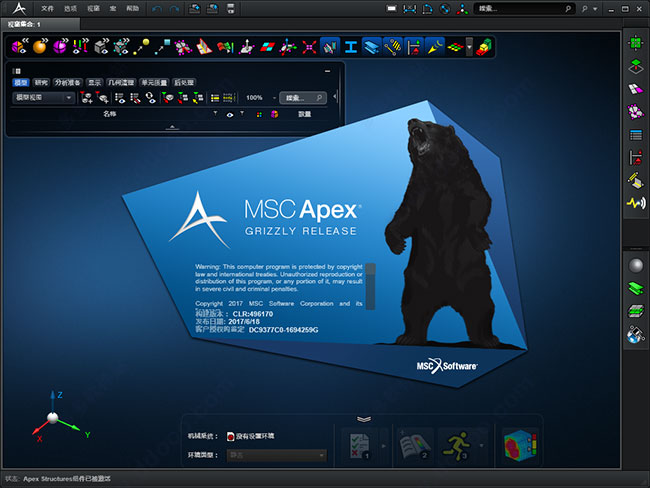Open the book icon numbered 2

414,446
